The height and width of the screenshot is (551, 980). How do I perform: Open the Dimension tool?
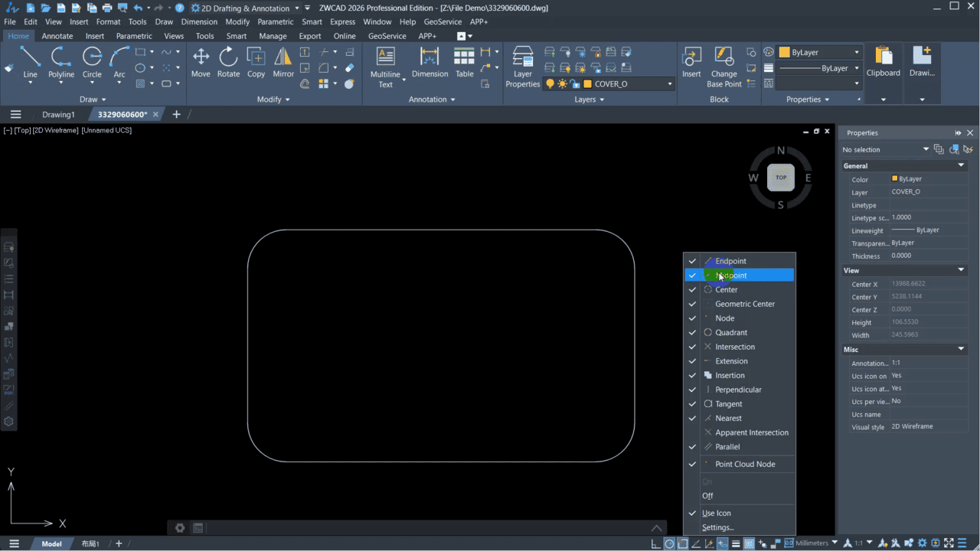pyautogui.click(x=430, y=63)
